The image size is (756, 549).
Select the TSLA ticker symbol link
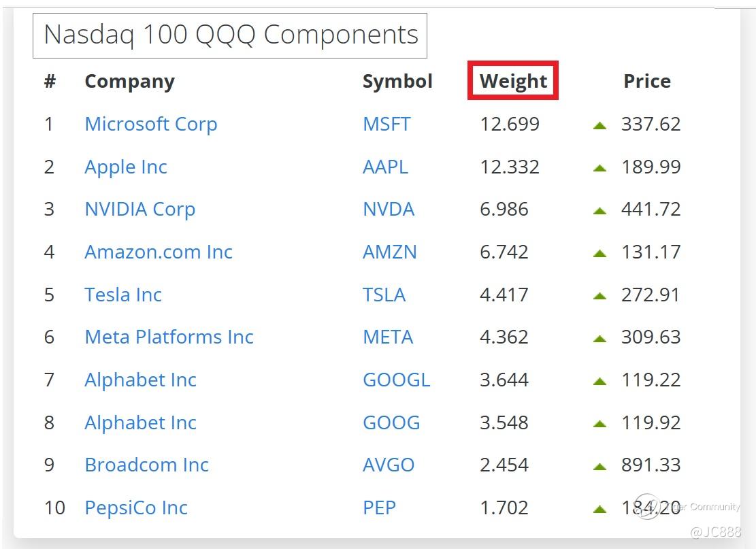click(384, 295)
